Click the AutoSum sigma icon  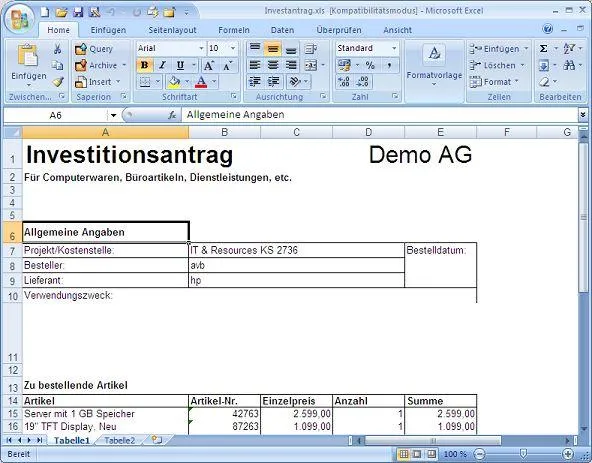pos(544,49)
